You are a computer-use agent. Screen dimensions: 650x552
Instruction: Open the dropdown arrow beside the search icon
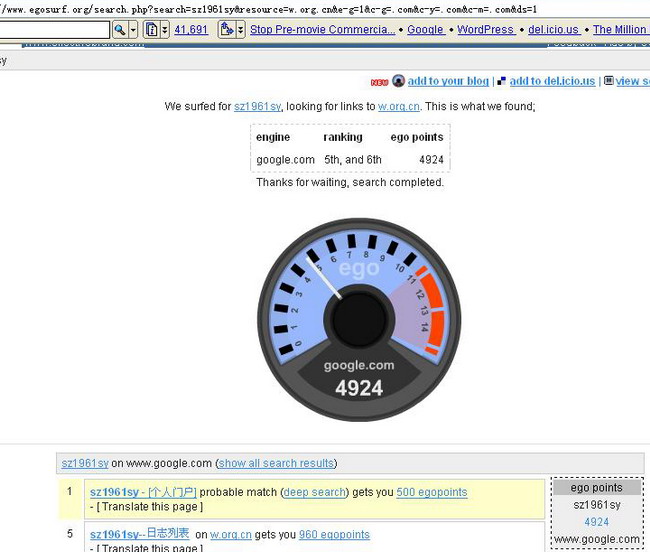pyautogui.click(x=133, y=30)
